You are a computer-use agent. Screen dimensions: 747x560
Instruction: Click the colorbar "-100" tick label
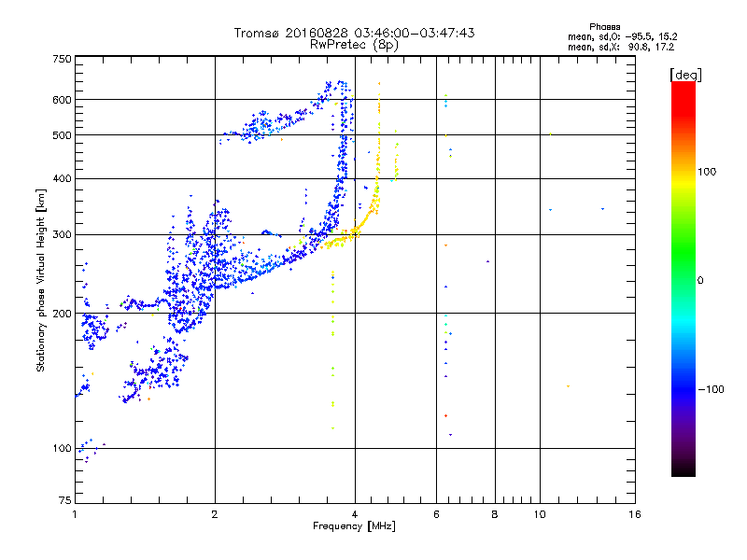click(711, 389)
